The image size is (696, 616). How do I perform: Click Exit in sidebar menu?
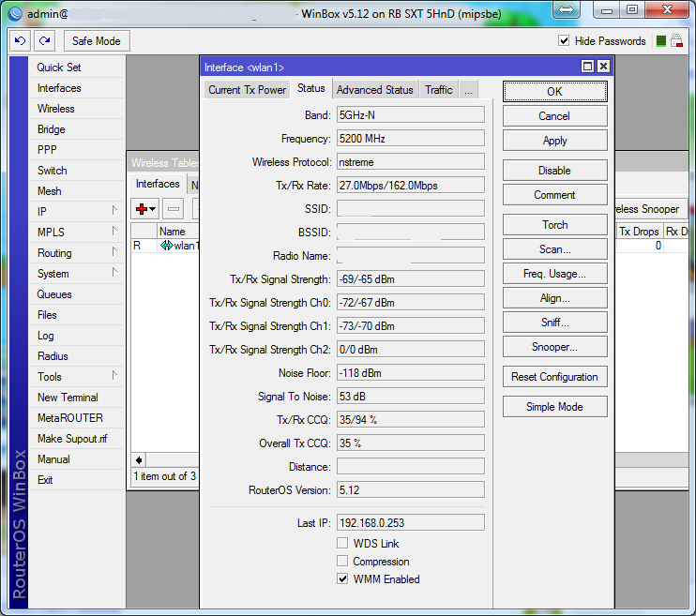point(76,480)
